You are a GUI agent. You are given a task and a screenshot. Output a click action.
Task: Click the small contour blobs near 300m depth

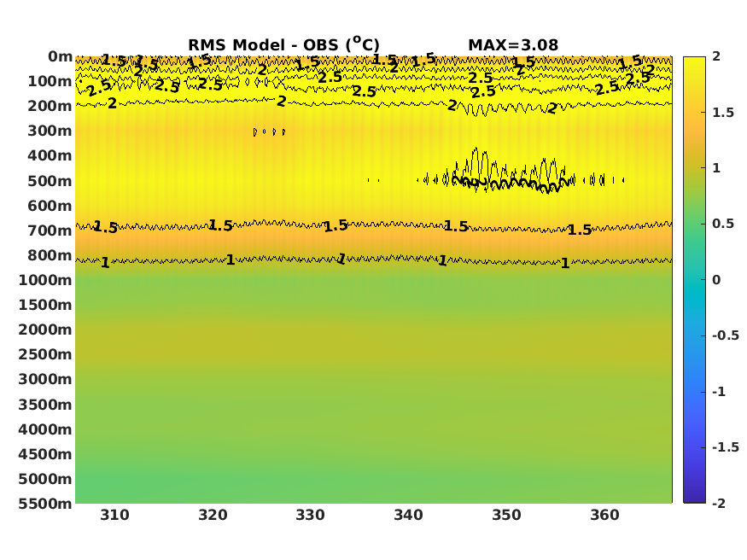269,132
